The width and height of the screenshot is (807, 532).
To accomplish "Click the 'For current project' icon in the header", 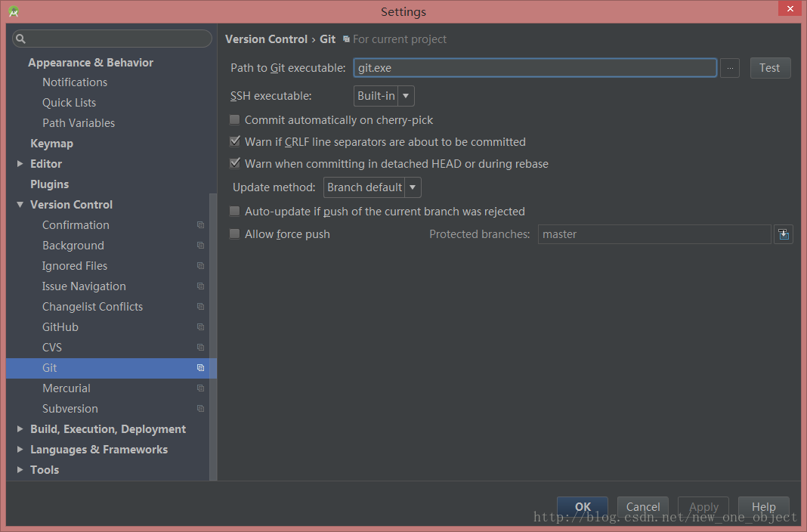I will 346,39.
